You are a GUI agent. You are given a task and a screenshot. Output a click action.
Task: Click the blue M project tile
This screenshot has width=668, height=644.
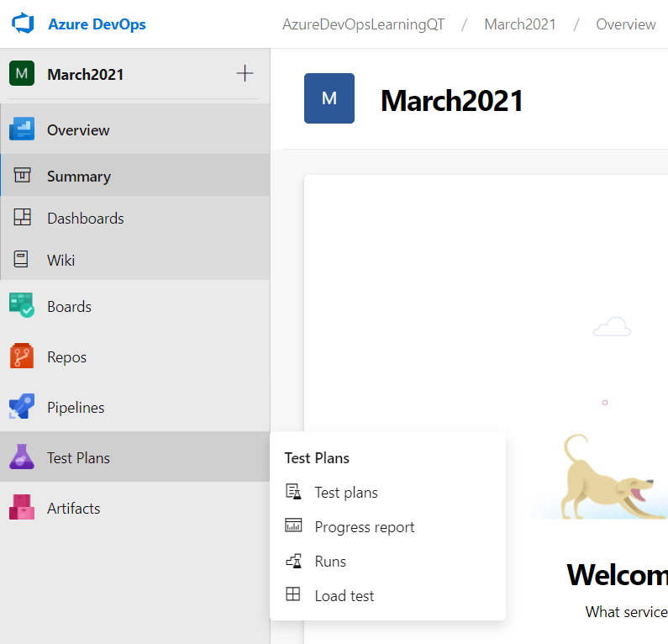point(329,98)
